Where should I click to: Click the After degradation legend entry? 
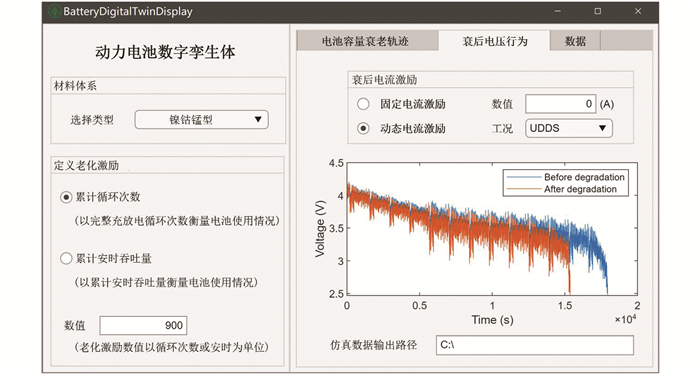click(562, 189)
